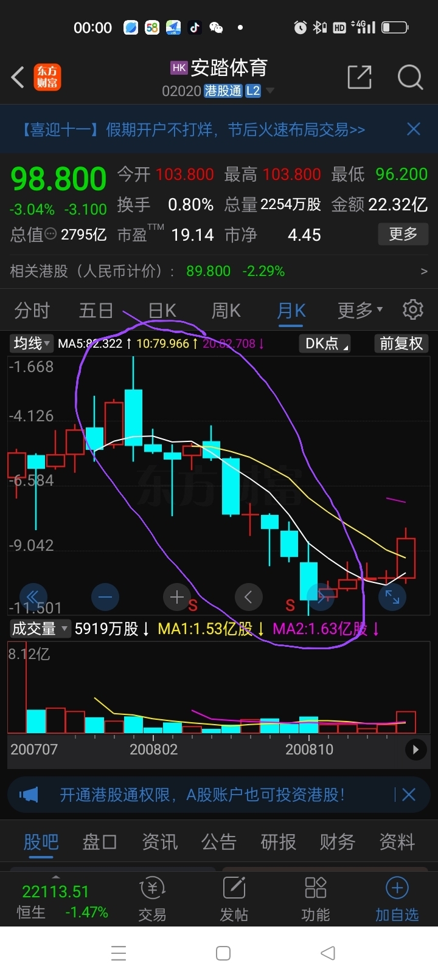The width and height of the screenshot is (438, 980).
Task: Switch to 五日 chart tab
Action: coord(96,311)
